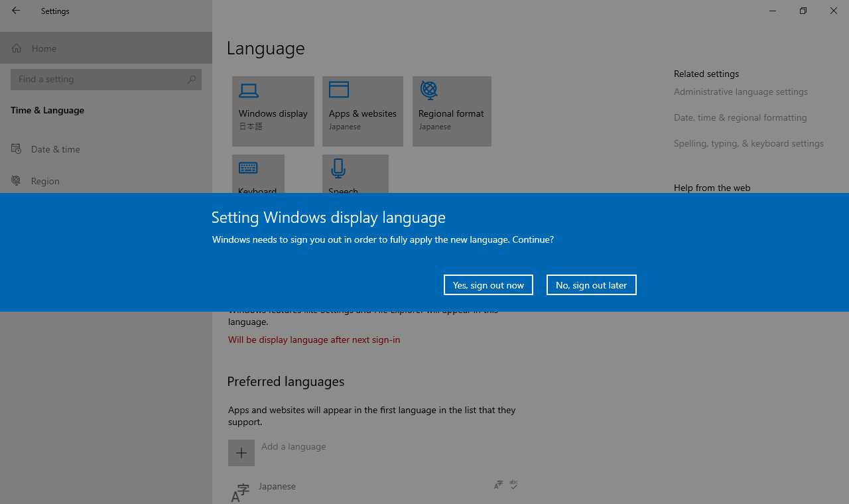The image size is (849, 504).
Task: Open the Regional format tile
Action: pos(452,111)
